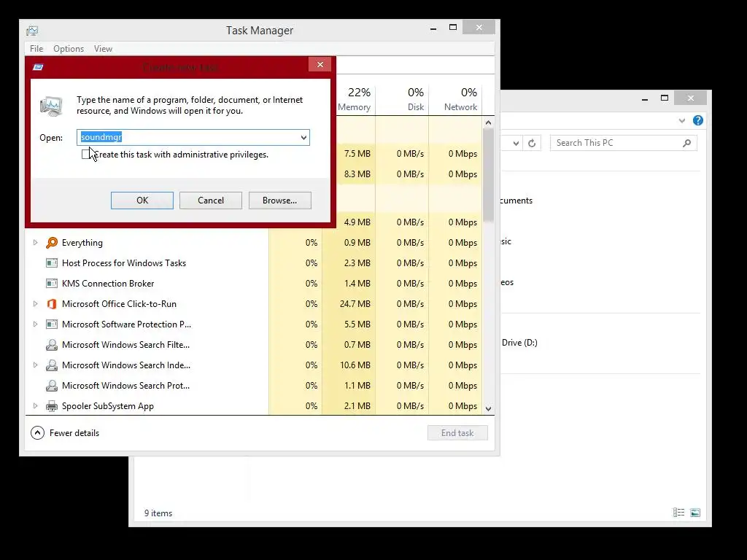
Task: Click magnifier icon in Search This PC
Action: point(686,143)
